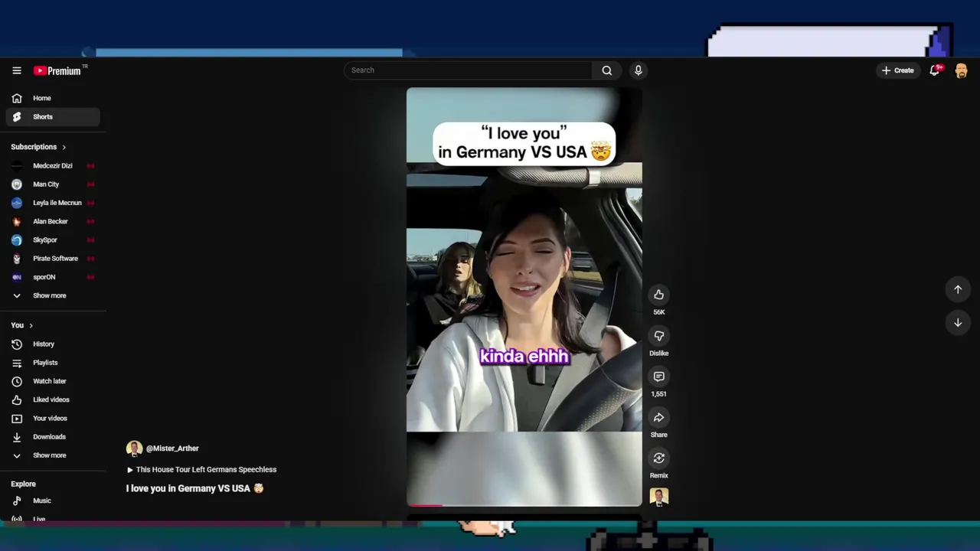
Task: Open Music in Explore
Action: [53, 500]
